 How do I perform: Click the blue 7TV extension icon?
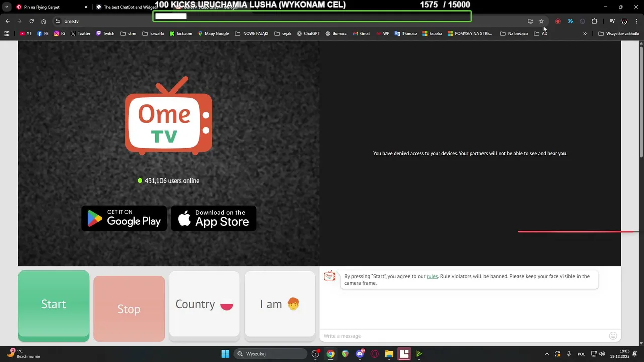[x=570, y=21]
